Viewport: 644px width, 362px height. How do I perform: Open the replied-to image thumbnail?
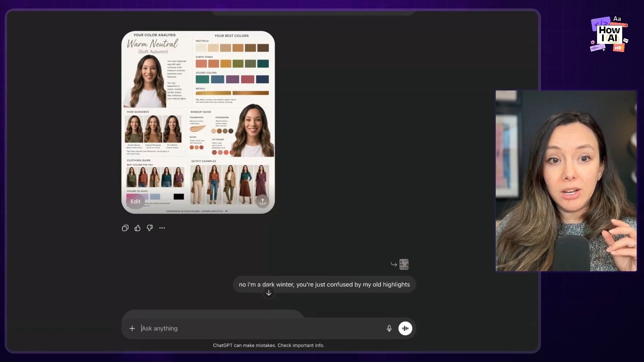(x=404, y=264)
